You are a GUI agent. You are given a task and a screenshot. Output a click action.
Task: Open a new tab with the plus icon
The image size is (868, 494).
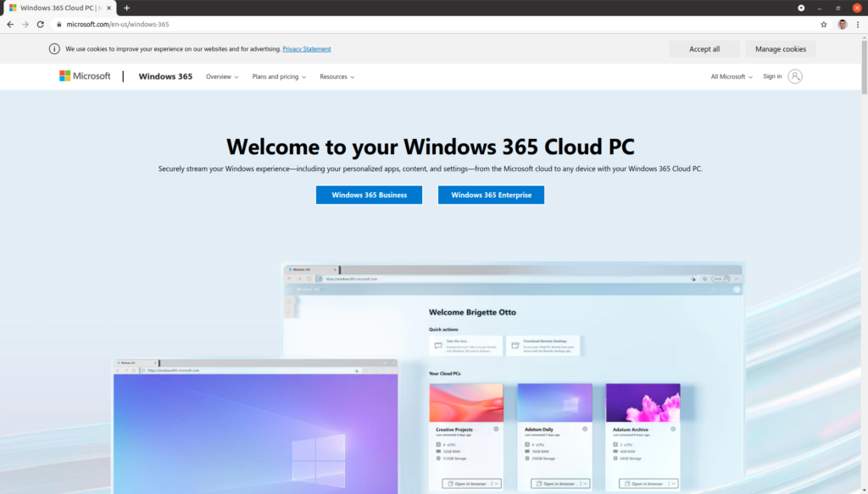pos(127,8)
